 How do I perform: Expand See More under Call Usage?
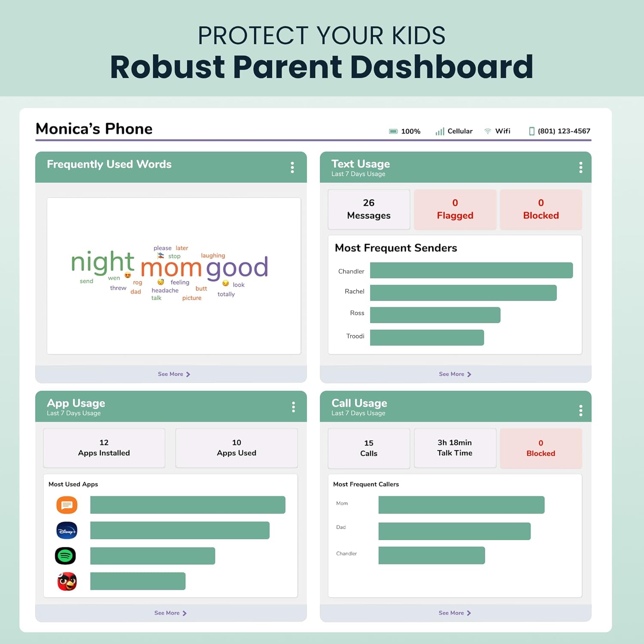point(455,613)
